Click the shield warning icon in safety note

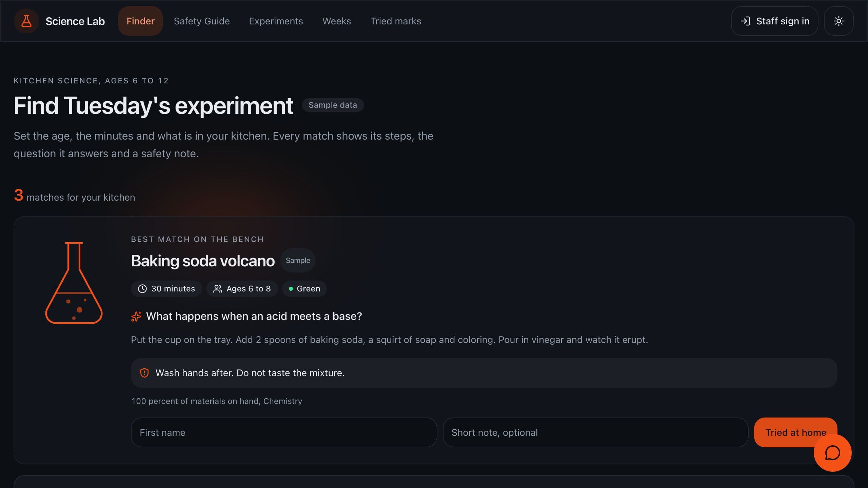144,373
